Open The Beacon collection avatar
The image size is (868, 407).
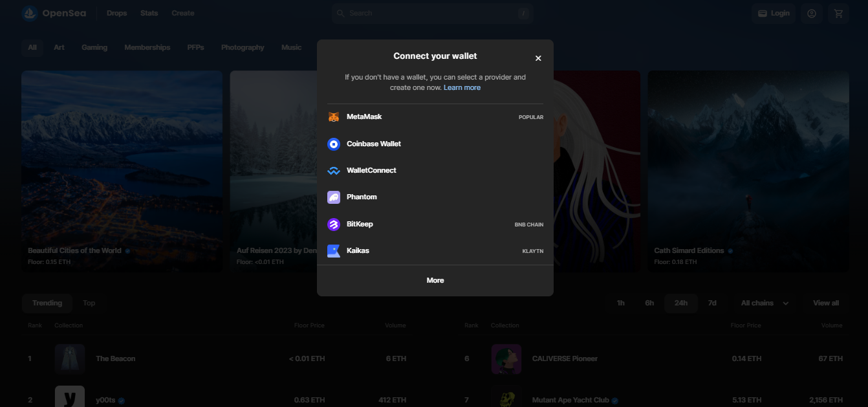pyautogui.click(x=70, y=358)
